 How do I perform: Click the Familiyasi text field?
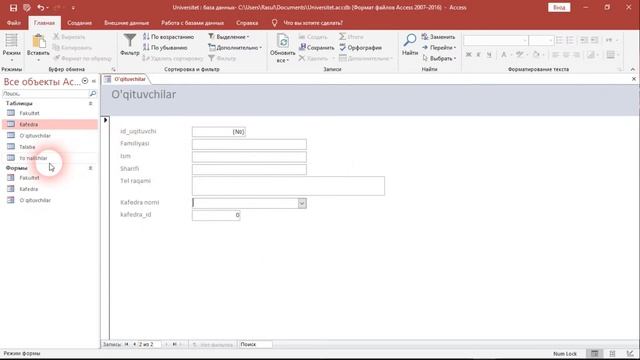click(x=249, y=144)
